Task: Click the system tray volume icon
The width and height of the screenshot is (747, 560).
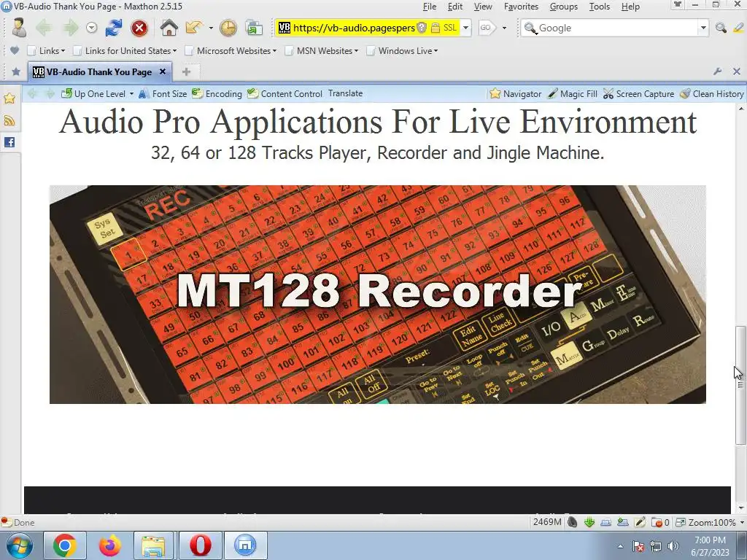Action: coord(673,546)
